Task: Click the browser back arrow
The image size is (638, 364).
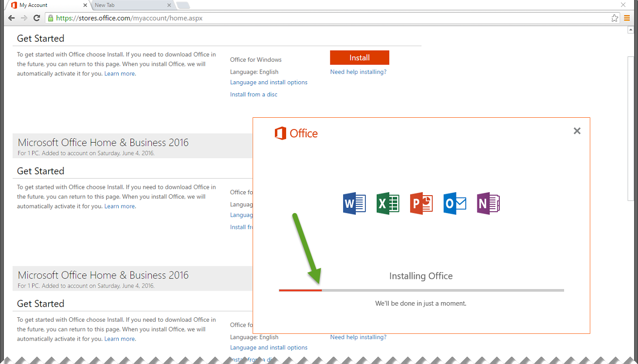Action: [x=11, y=18]
